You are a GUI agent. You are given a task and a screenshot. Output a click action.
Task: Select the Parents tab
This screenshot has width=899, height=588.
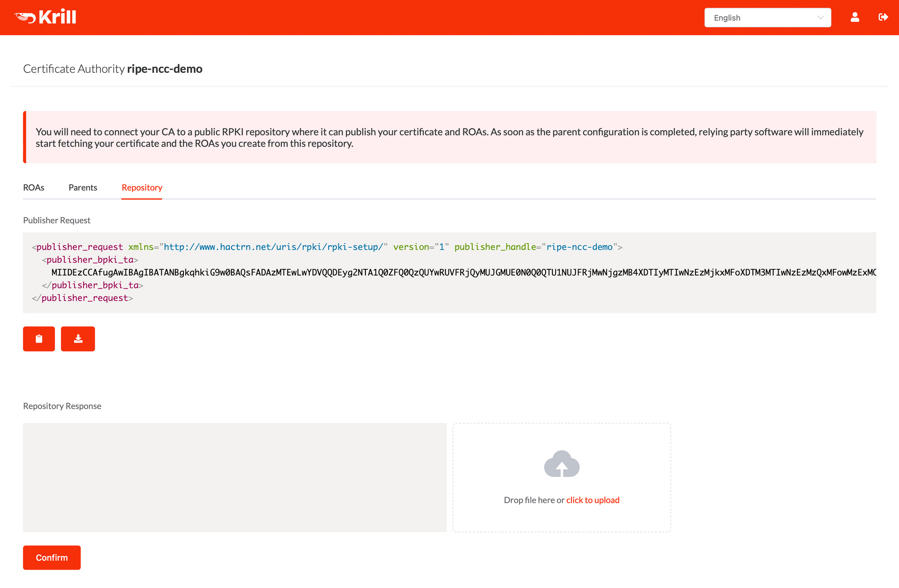pos(82,187)
